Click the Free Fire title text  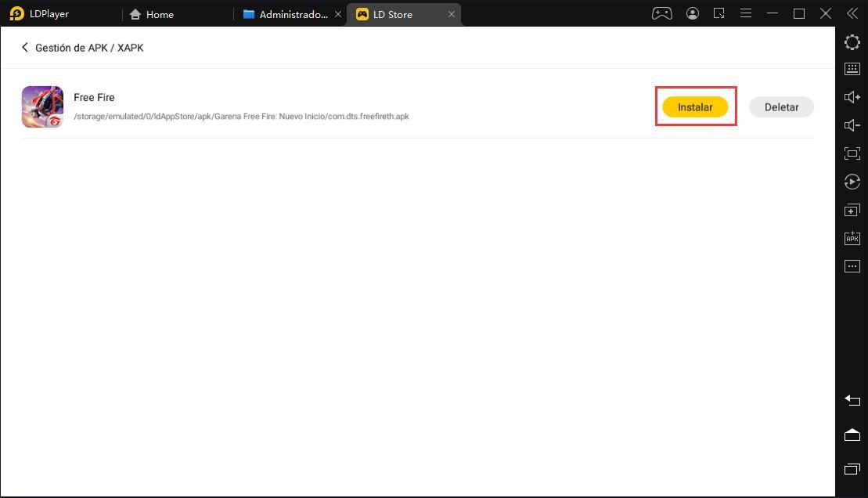94,98
